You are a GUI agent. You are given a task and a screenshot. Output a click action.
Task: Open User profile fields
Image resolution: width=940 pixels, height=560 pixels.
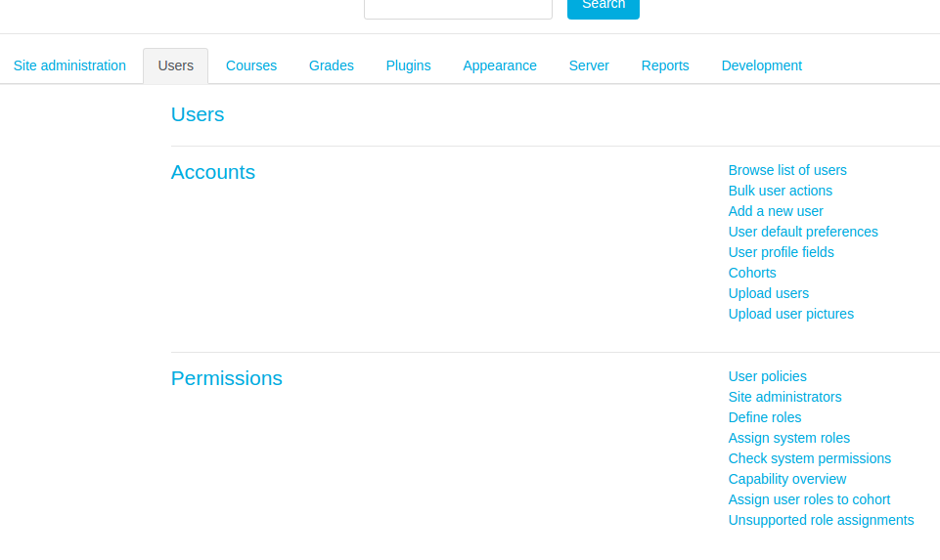(x=781, y=253)
